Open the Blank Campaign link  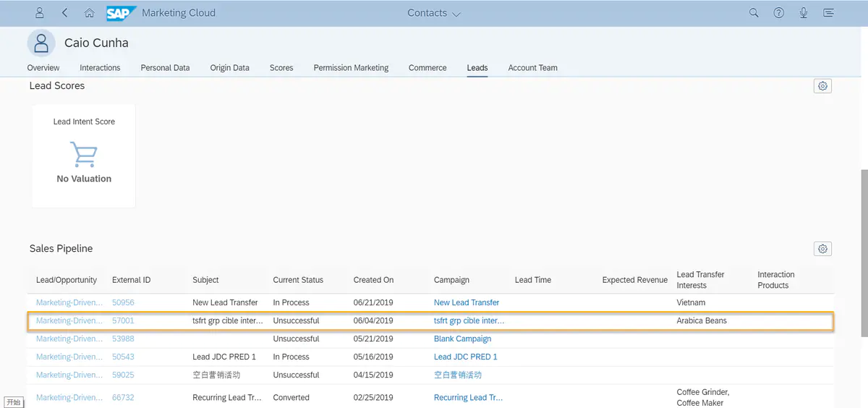tap(462, 339)
